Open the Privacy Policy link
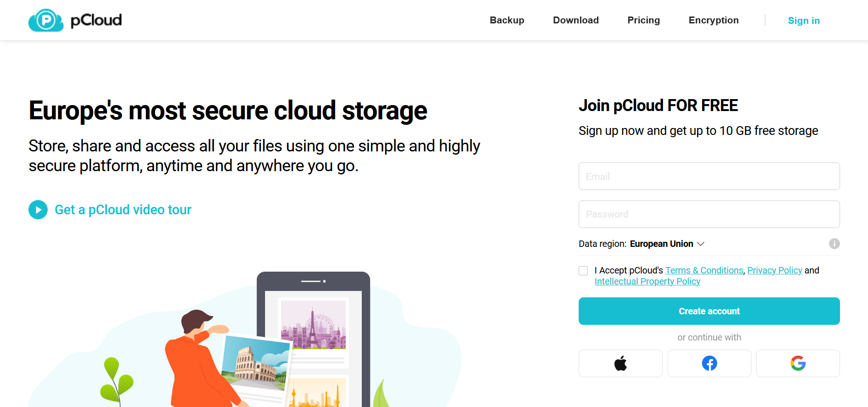This screenshot has width=868, height=407. 774,270
